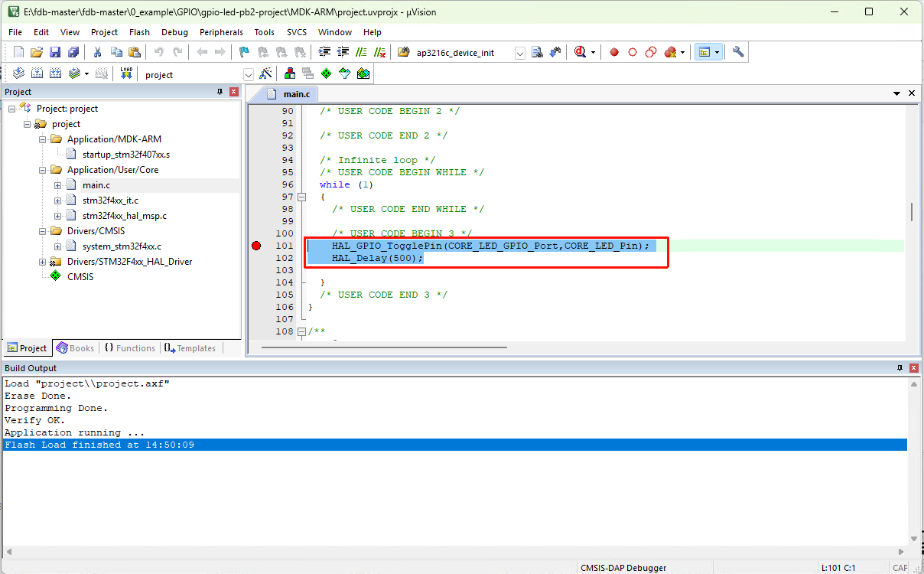Click the editor's horizontal scrollbar
The image size is (924, 574).
382,347
